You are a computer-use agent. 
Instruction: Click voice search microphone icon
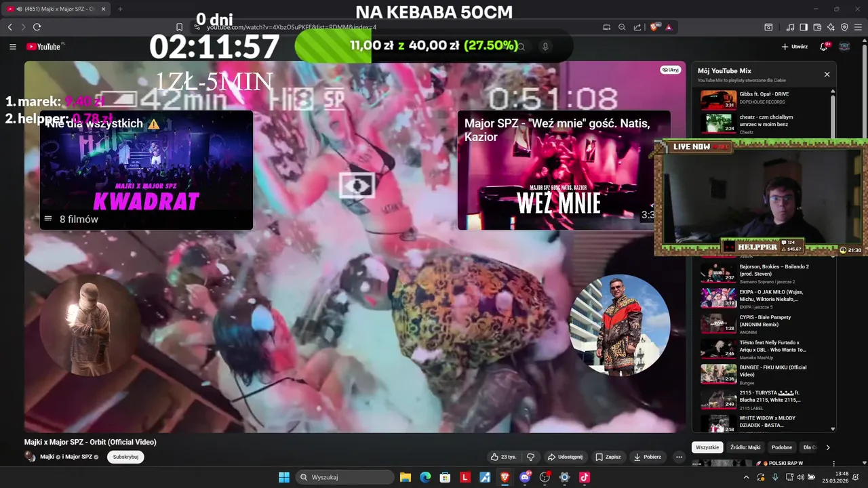(545, 47)
